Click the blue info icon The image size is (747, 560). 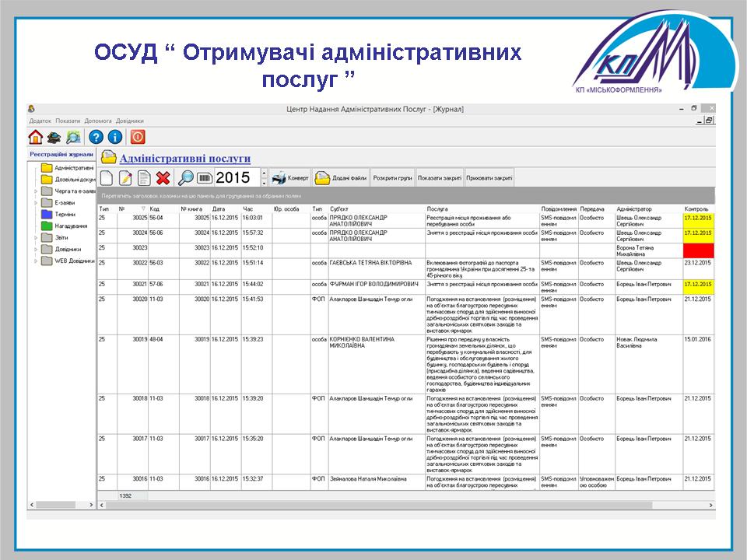[115, 138]
